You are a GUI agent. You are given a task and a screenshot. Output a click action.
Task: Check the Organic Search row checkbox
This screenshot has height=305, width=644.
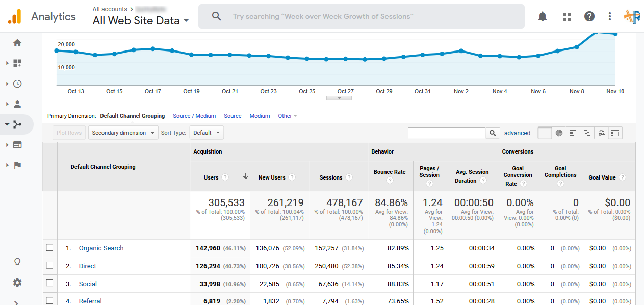click(49, 248)
